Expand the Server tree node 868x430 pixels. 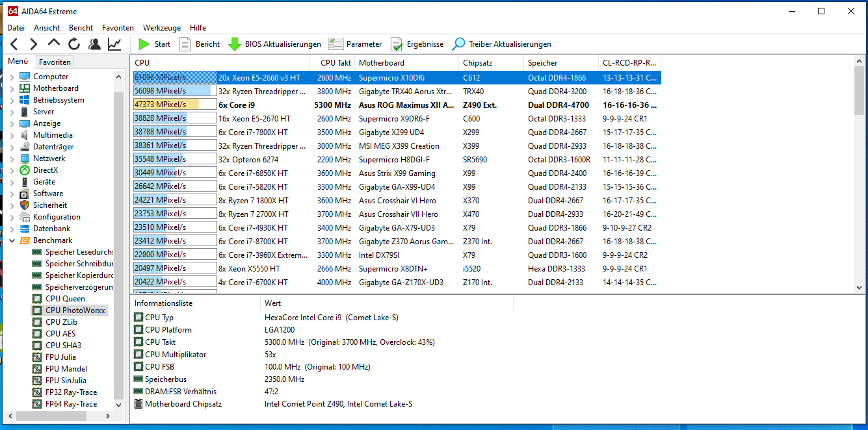12,112
